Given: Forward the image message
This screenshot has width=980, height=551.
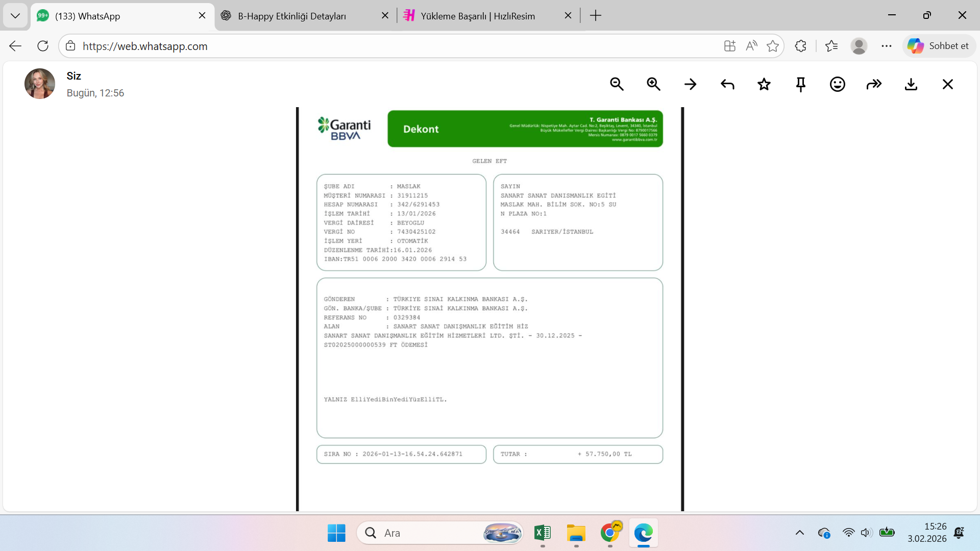Looking at the screenshot, I should click(874, 84).
